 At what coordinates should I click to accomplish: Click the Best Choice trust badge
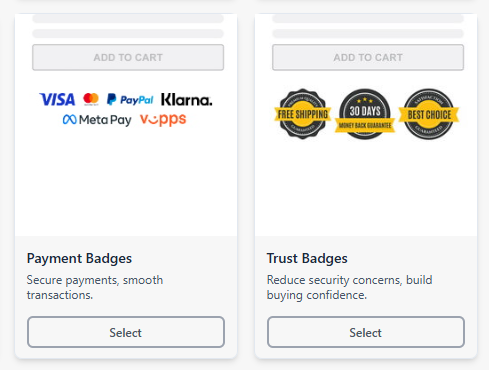[x=429, y=114]
